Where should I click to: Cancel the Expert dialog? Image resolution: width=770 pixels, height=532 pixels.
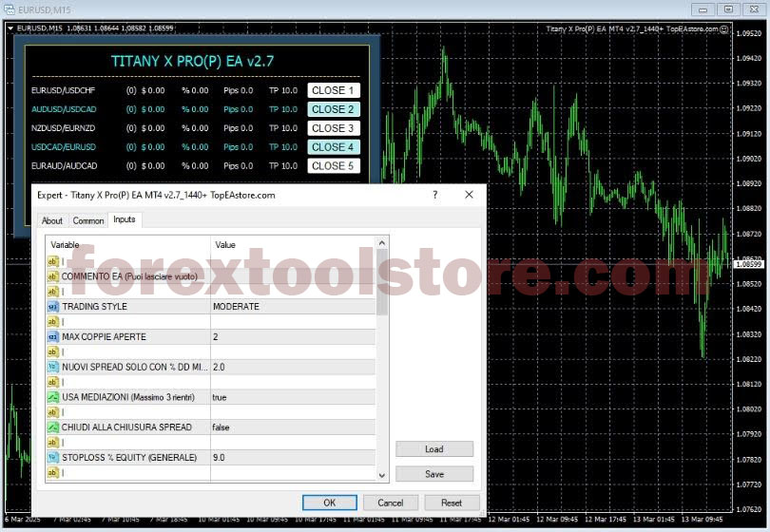click(x=391, y=503)
